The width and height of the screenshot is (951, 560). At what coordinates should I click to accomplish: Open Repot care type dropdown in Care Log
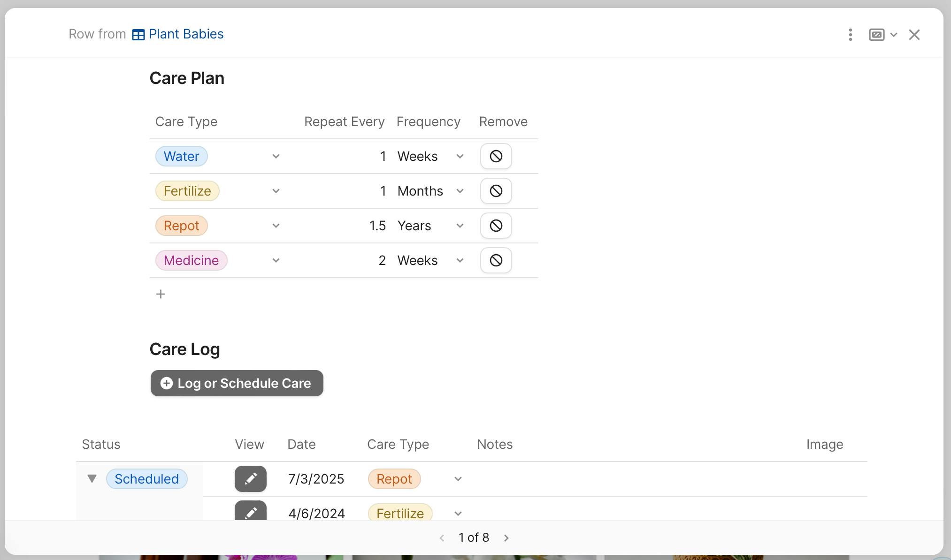click(458, 479)
